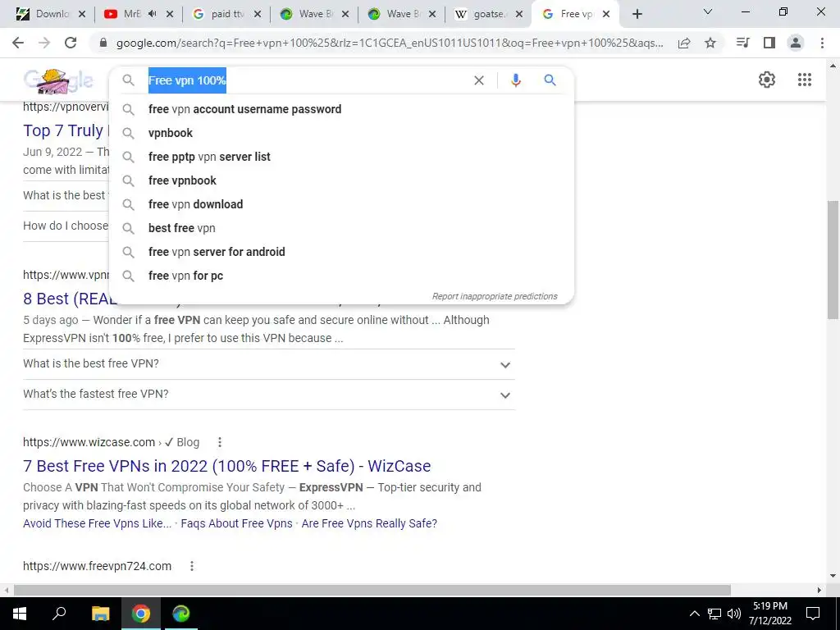Clear the search box with X icon

point(479,80)
